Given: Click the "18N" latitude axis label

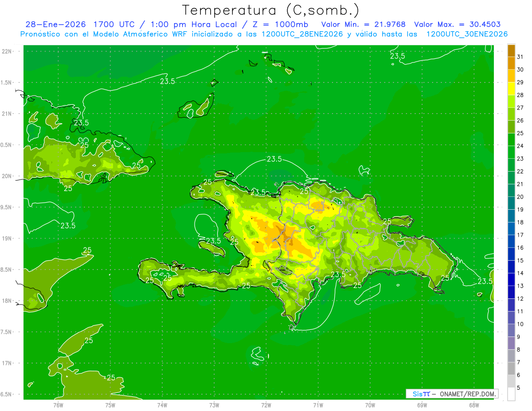Looking at the screenshot, I should pyautogui.click(x=7, y=301).
